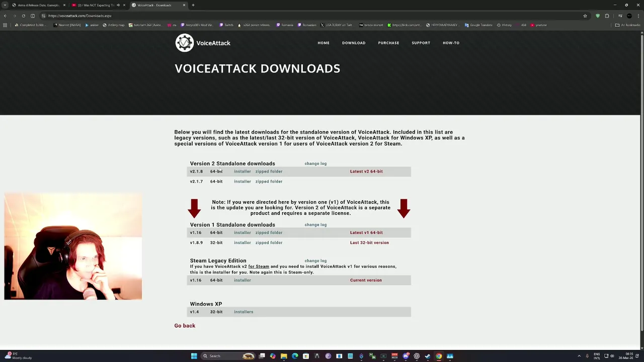Open the History bookmark
The image size is (644, 362).
505,25
